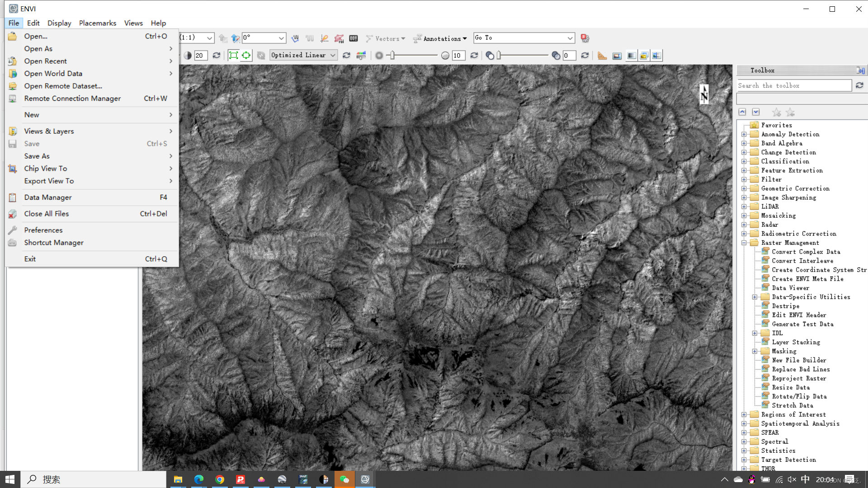
Task: Open the Feature Counting tool icon
Action: (x=354, y=38)
